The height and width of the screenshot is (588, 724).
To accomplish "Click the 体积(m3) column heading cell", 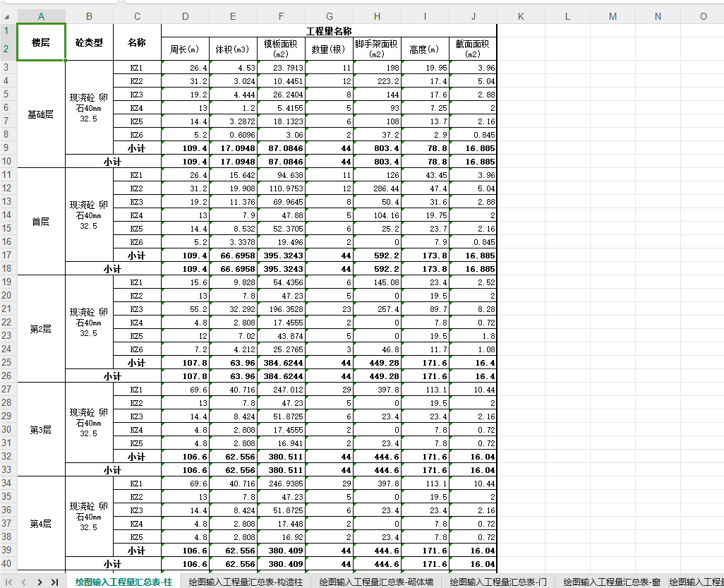I will click(233, 49).
